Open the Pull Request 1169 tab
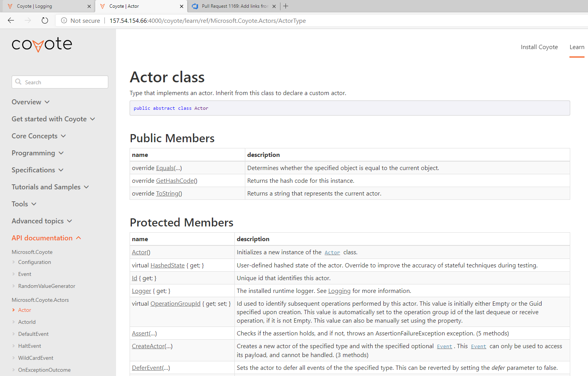The height and width of the screenshot is (376, 588). click(232, 6)
